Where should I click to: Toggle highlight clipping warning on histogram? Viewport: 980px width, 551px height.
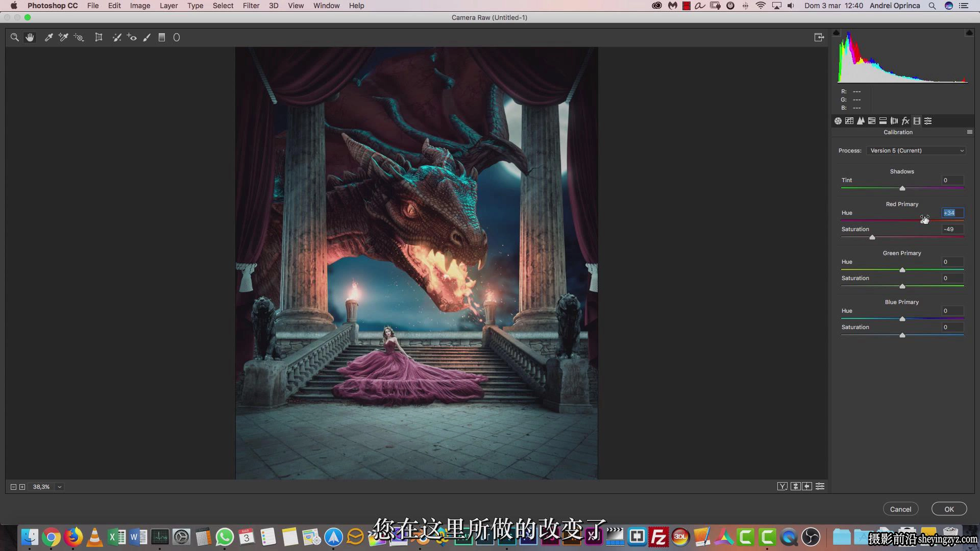pos(969,33)
